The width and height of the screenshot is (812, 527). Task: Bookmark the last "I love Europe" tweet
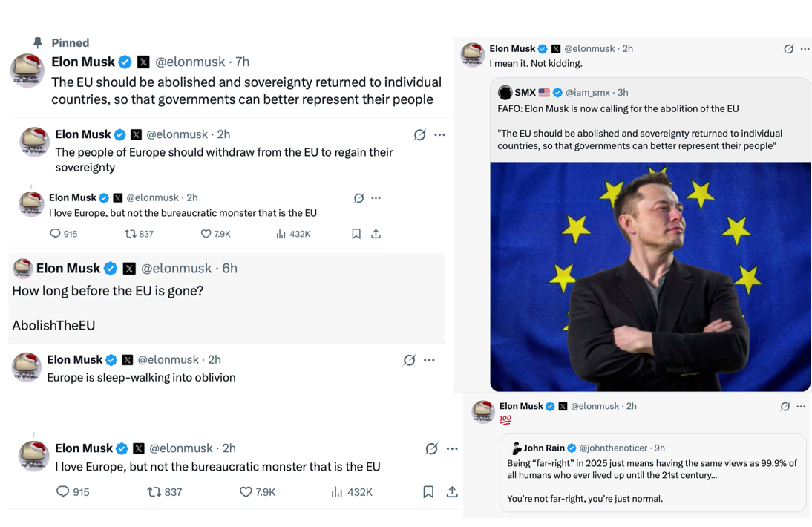428,491
